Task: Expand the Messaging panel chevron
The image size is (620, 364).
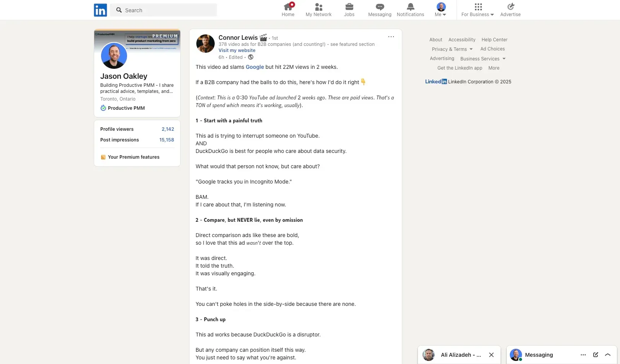Action: tap(608, 355)
